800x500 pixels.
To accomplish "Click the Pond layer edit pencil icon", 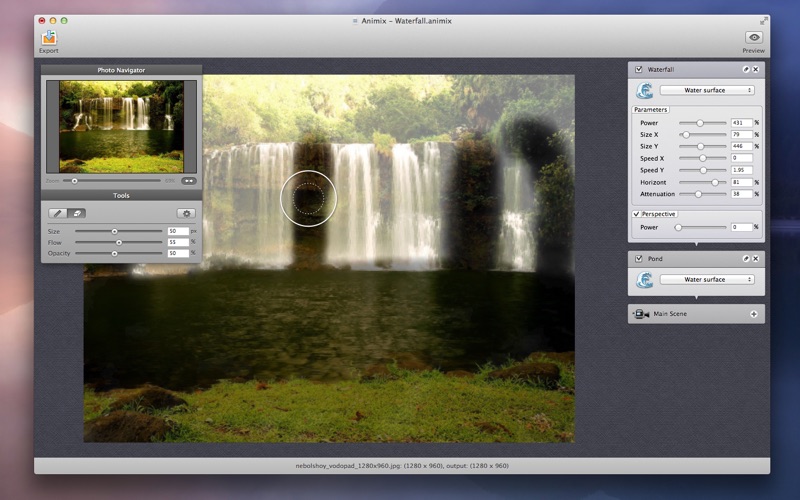I will pos(745,259).
